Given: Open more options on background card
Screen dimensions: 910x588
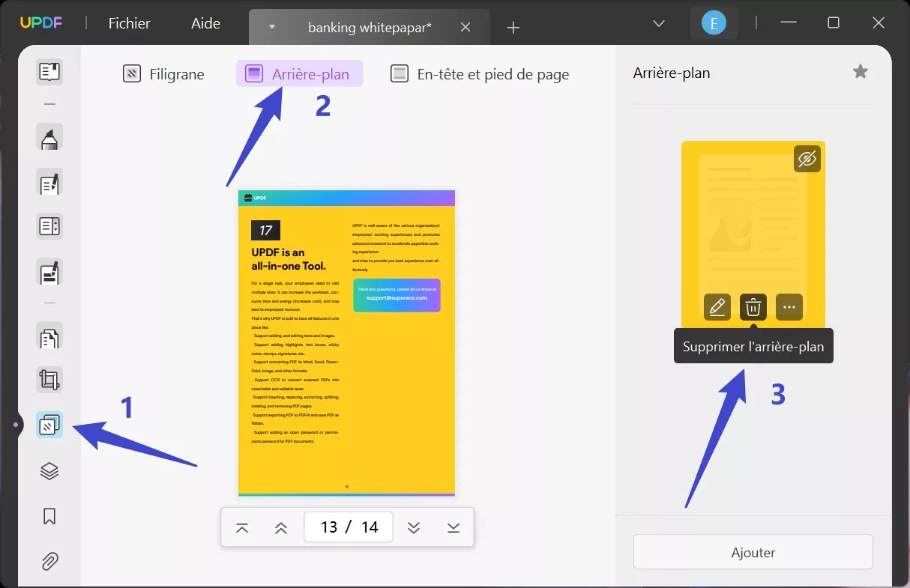Looking at the screenshot, I should pos(789,307).
